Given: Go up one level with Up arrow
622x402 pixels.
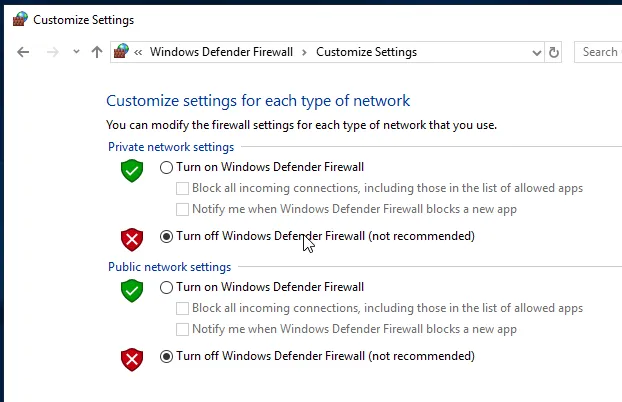Looking at the screenshot, I should [x=97, y=52].
